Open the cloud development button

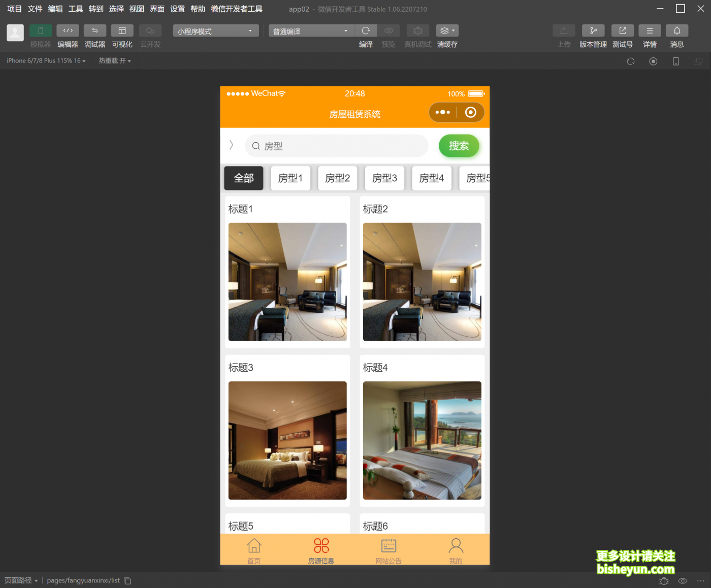[150, 30]
